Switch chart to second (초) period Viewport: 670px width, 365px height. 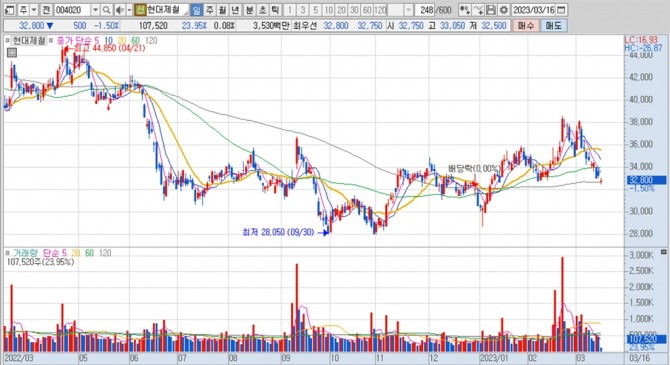tap(262, 10)
